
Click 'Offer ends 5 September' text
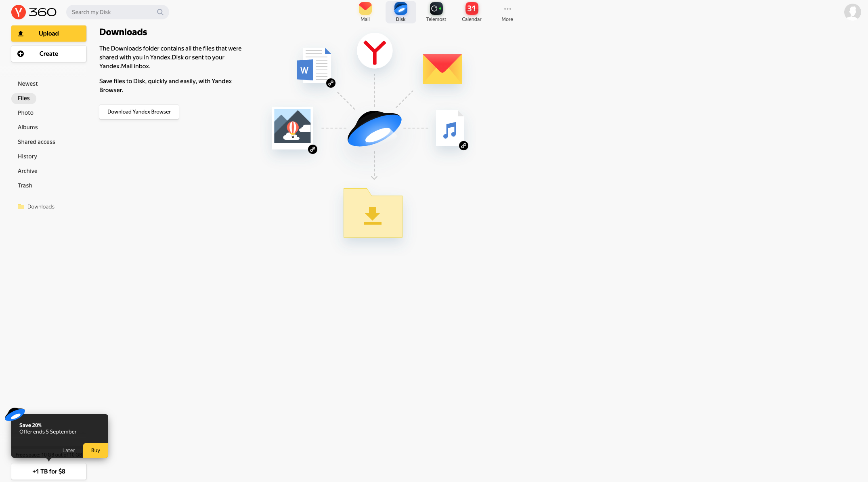[48, 432]
